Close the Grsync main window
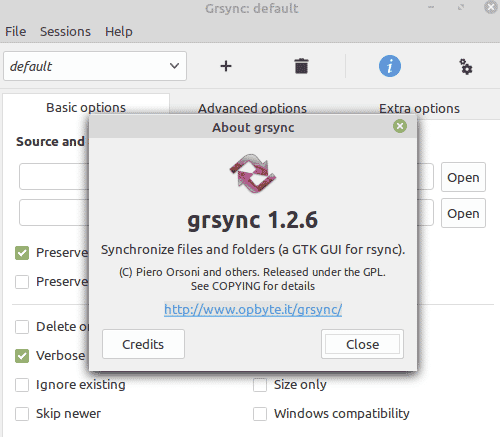 coord(490,7)
